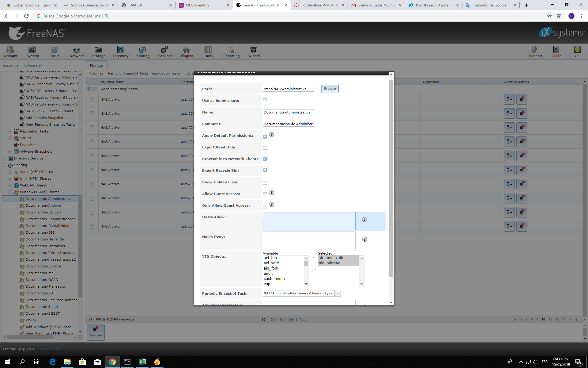Toggle Show Hidden Files checkbox

(265, 182)
